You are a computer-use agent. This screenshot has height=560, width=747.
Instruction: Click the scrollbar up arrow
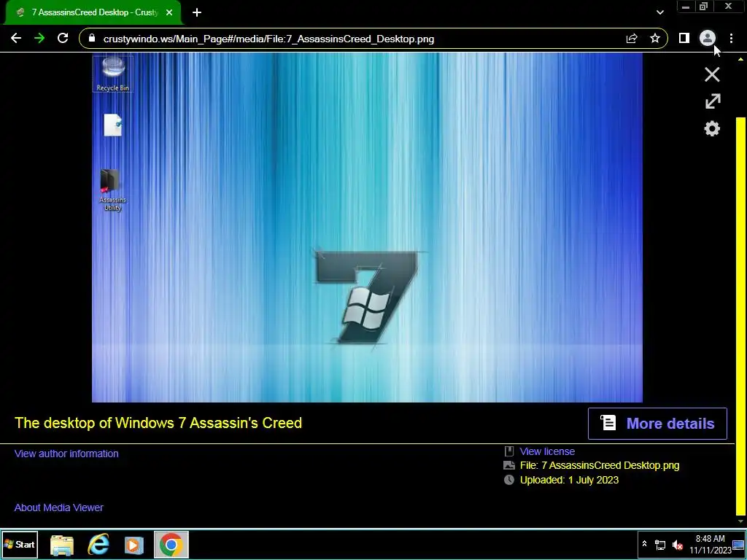tap(740, 59)
